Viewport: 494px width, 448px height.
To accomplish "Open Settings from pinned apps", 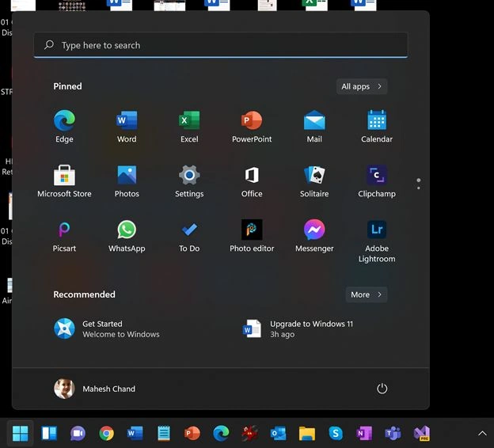I will click(x=189, y=181).
